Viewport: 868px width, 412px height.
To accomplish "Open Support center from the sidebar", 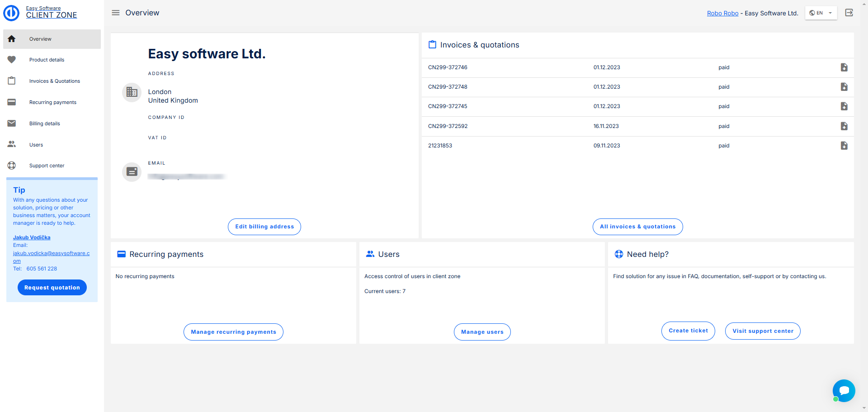I will [x=47, y=166].
